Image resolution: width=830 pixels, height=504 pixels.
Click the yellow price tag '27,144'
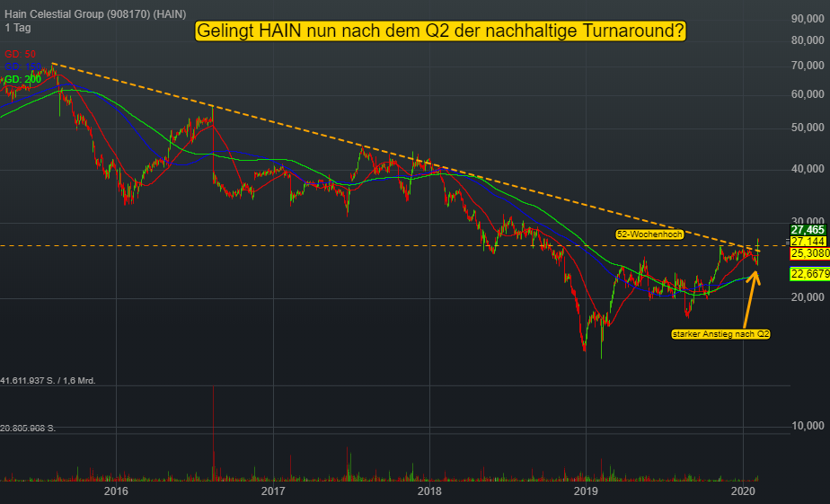tap(808, 242)
